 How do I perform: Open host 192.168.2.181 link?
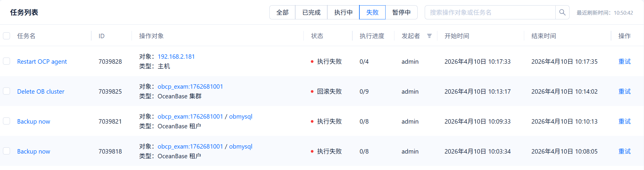point(176,57)
